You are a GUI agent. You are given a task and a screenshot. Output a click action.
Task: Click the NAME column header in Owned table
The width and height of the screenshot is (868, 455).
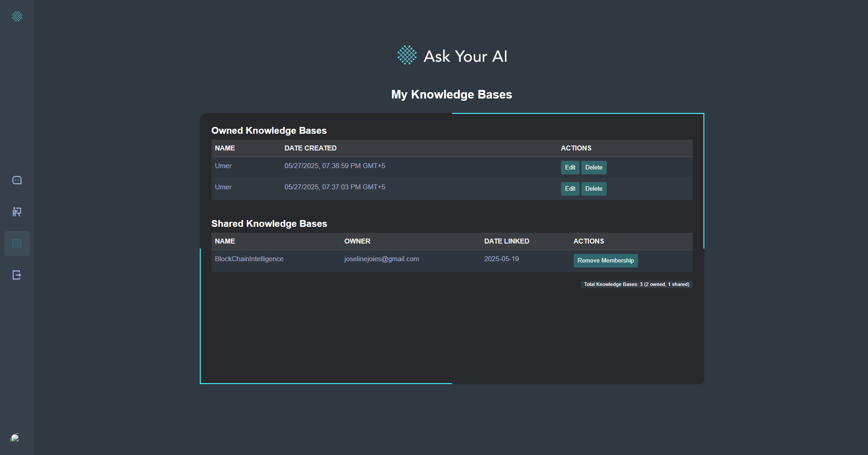(x=225, y=148)
